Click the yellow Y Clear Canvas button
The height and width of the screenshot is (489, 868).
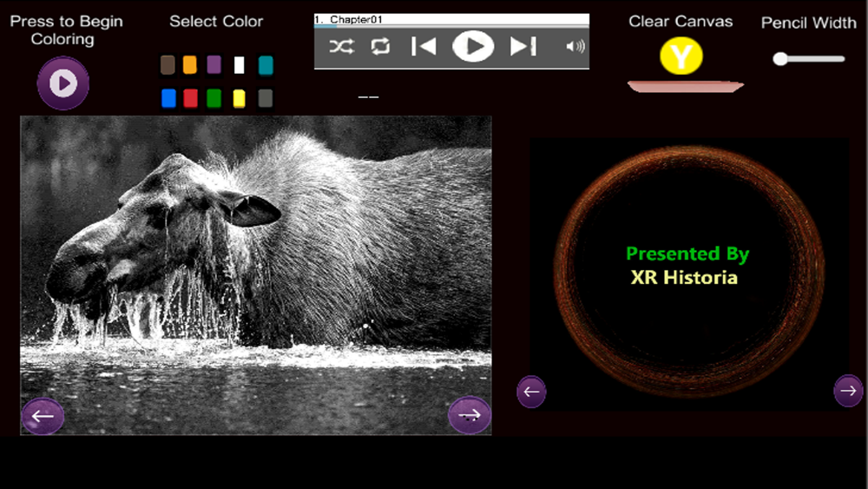pyautogui.click(x=681, y=57)
